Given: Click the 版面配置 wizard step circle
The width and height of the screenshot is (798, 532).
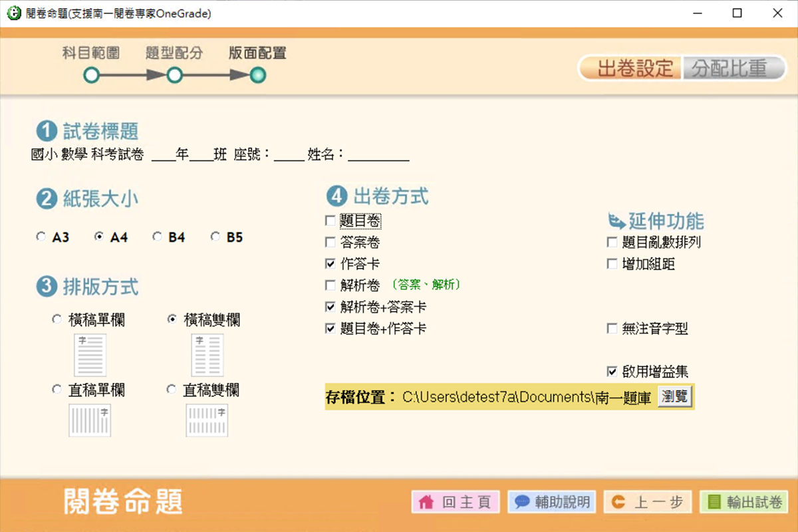Looking at the screenshot, I should coord(258,76).
